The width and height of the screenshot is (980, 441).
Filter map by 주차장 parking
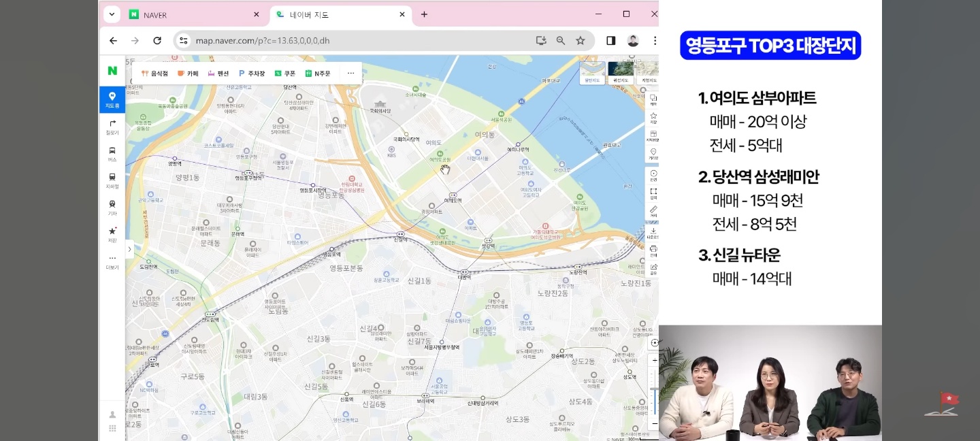pyautogui.click(x=252, y=73)
